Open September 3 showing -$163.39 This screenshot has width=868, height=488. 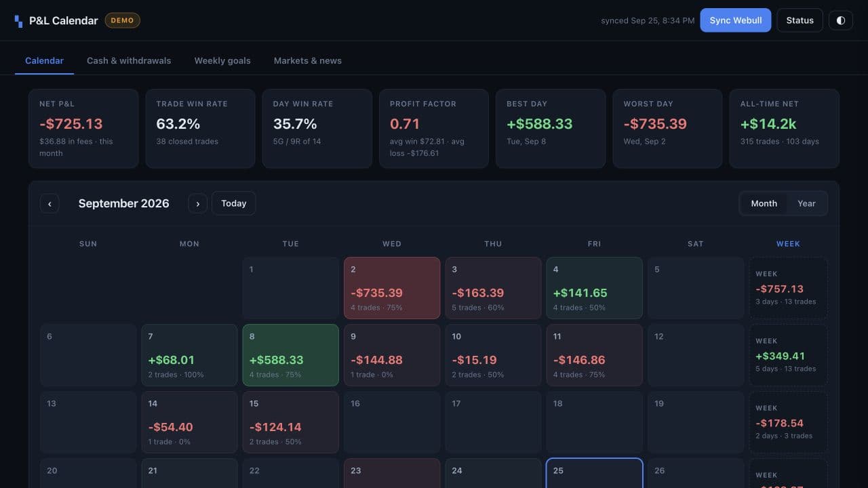pos(493,288)
